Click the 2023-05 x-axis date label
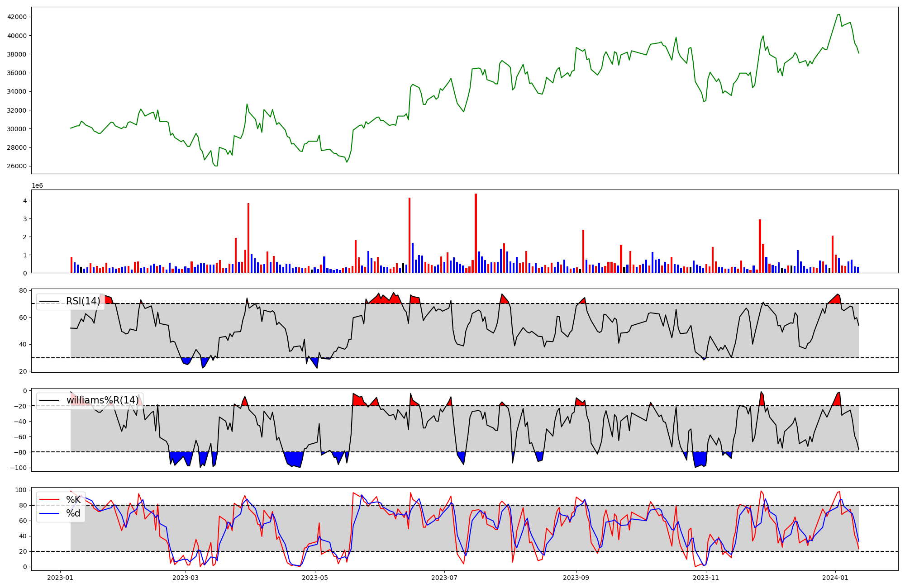Screen dimensions: 905x588 coord(315,578)
